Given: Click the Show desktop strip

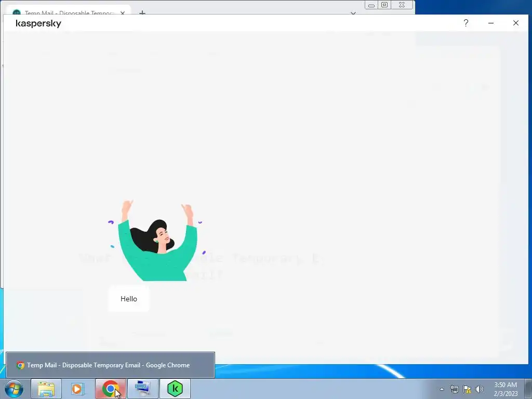Looking at the screenshot, I should (528, 389).
